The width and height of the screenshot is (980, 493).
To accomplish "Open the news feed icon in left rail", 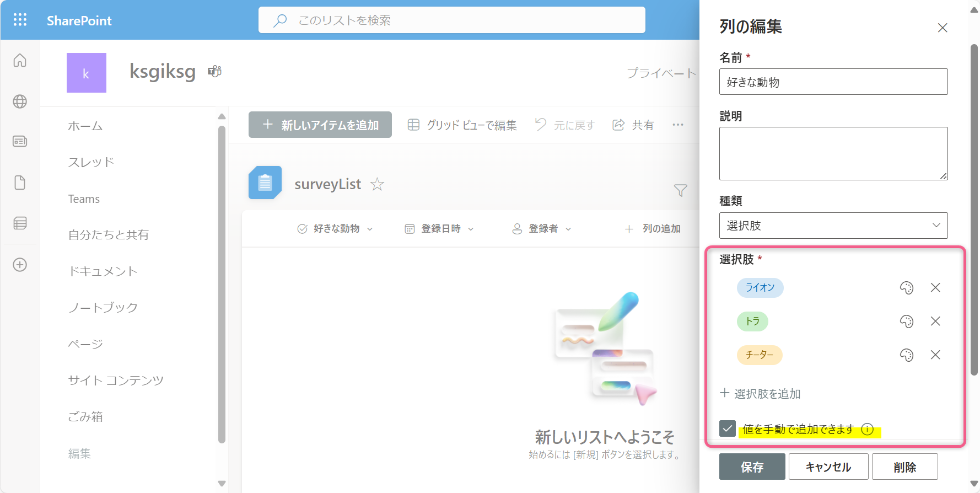I will click(20, 142).
